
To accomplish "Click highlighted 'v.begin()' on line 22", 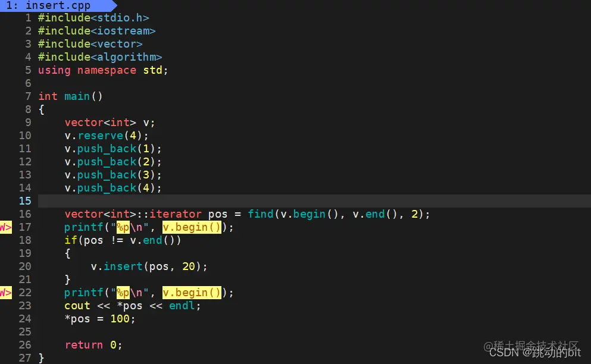I will coord(192,293).
